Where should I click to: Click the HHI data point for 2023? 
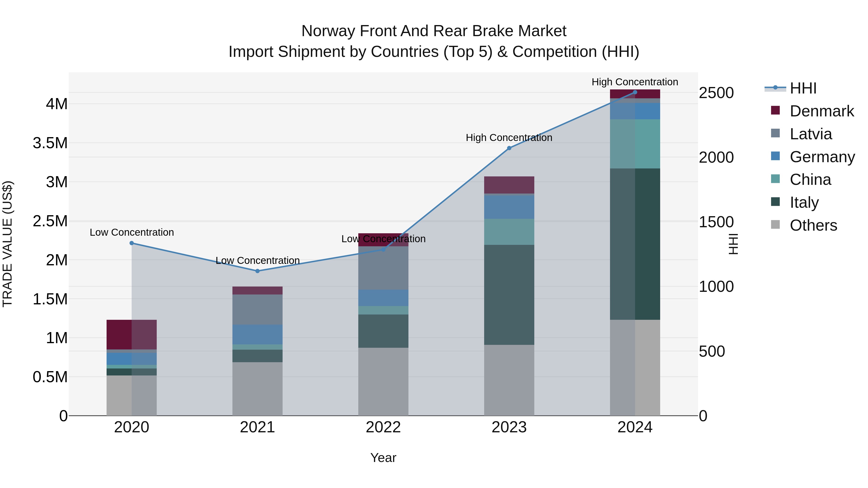point(509,148)
